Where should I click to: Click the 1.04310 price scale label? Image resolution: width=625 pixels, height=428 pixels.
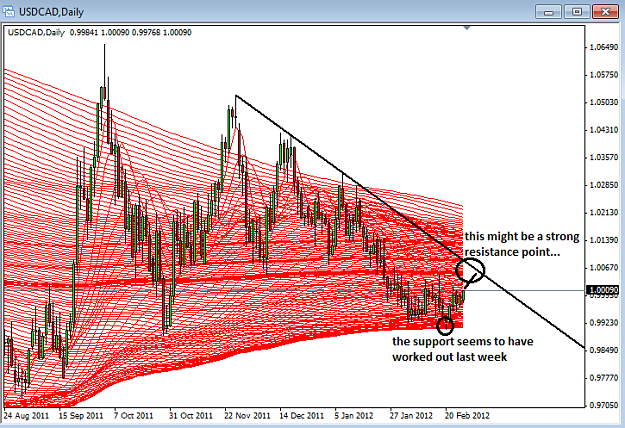pyautogui.click(x=603, y=130)
